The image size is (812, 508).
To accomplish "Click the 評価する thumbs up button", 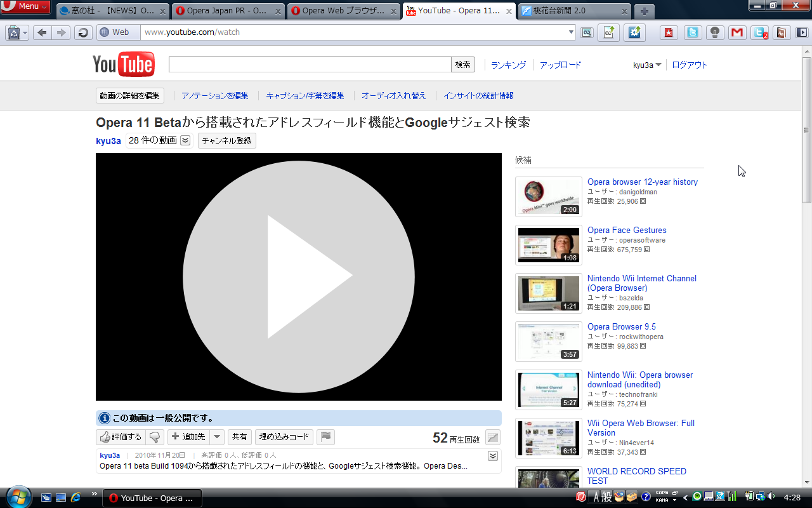I will 121,437.
